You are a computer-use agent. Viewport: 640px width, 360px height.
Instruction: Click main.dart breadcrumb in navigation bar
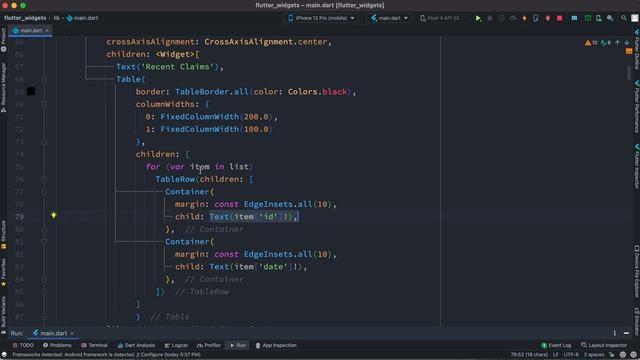click(82, 18)
